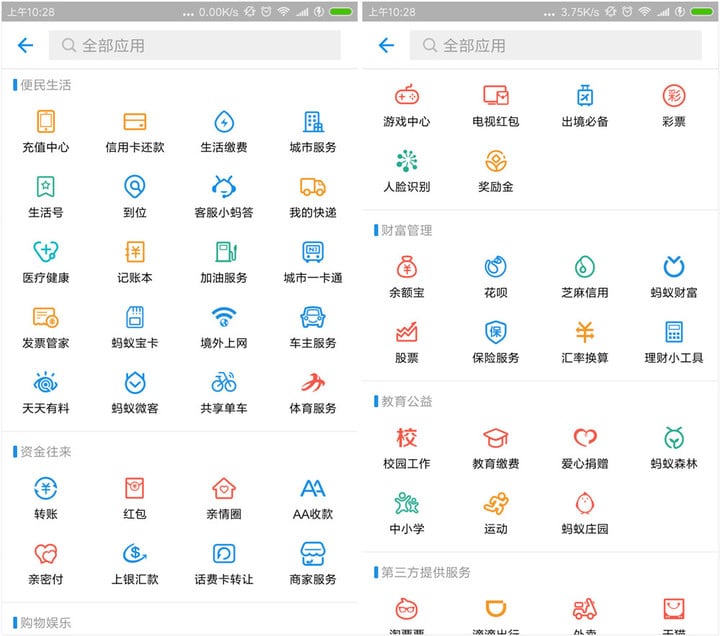Viewport: 720px width, 636px height.
Task: Tap the 到位 location service icon
Action: pos(135,187)
